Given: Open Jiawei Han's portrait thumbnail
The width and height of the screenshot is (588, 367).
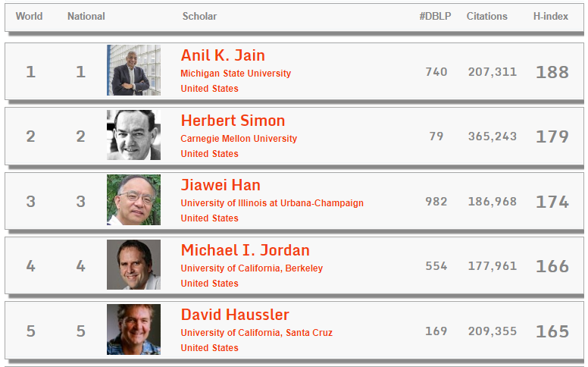Looking at the screenshot, I should coord(133,200).
